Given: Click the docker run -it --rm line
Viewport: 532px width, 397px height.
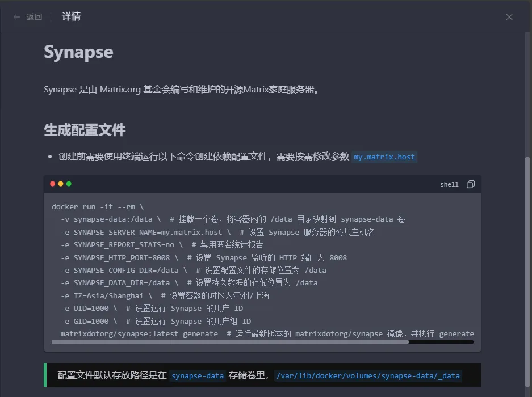Looking at the screenshot, I should click(98, 207).
